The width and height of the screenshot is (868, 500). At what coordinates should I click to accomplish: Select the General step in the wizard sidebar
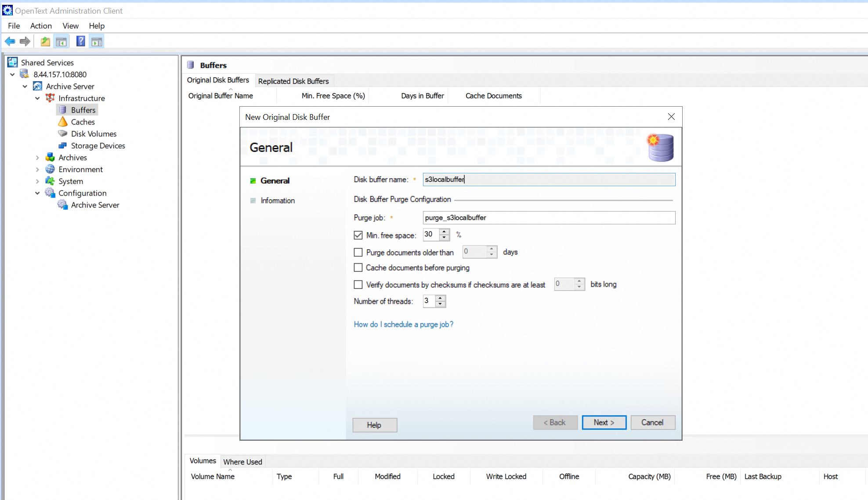coord(275,181)
